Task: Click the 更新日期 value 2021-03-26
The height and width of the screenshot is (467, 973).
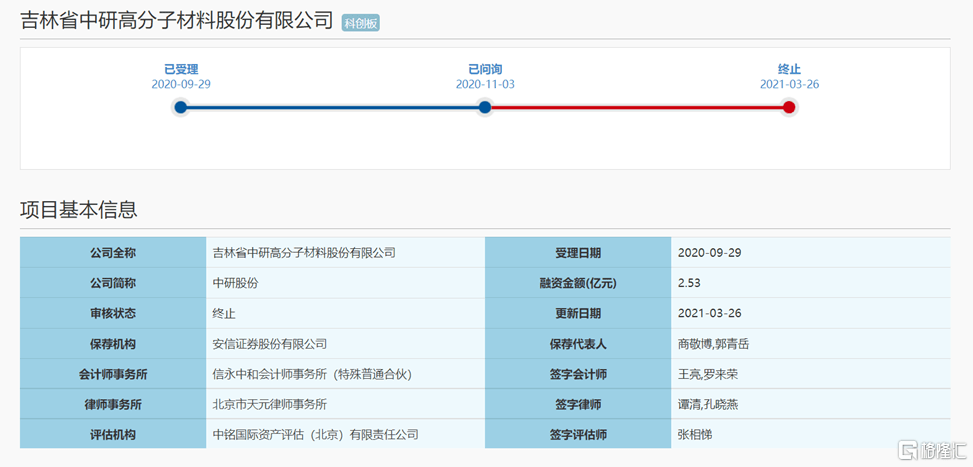Action: pyautogui.click(x=810, y=313)
